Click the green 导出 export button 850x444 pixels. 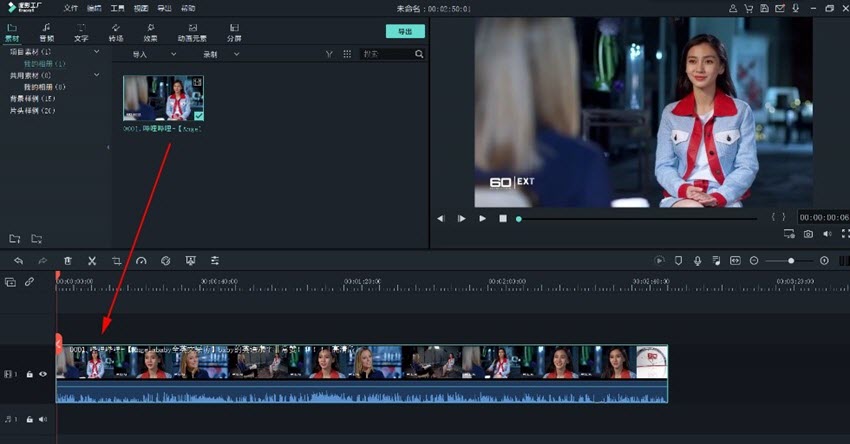coord(405,31)
